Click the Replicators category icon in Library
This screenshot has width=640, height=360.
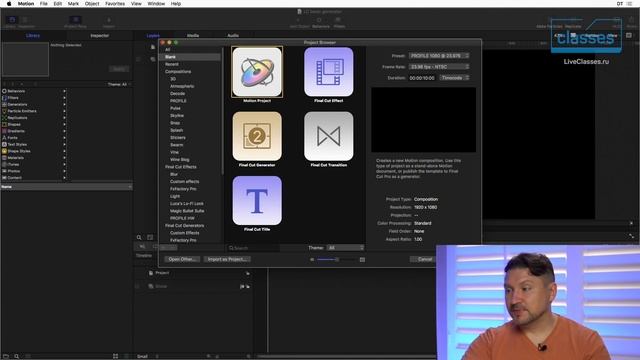tap(4, 118)
